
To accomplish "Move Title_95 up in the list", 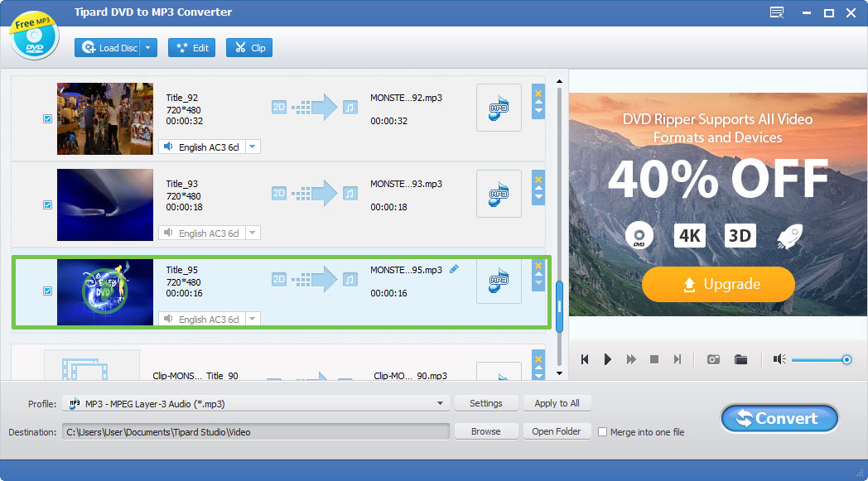I will (x=538, y=275).
